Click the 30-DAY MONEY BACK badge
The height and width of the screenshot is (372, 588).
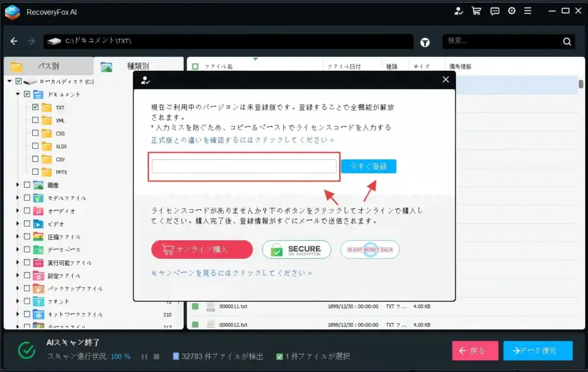tap(370, 250)
